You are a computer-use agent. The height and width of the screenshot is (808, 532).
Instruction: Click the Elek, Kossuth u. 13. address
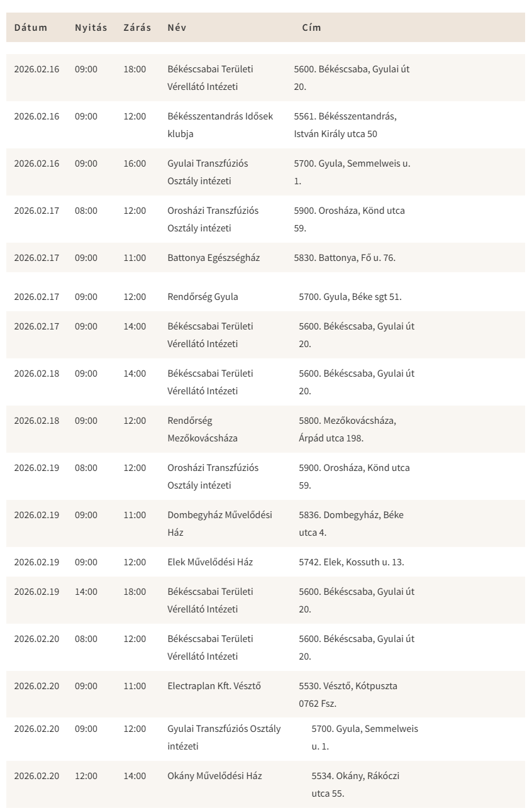[x=351, y=562]
